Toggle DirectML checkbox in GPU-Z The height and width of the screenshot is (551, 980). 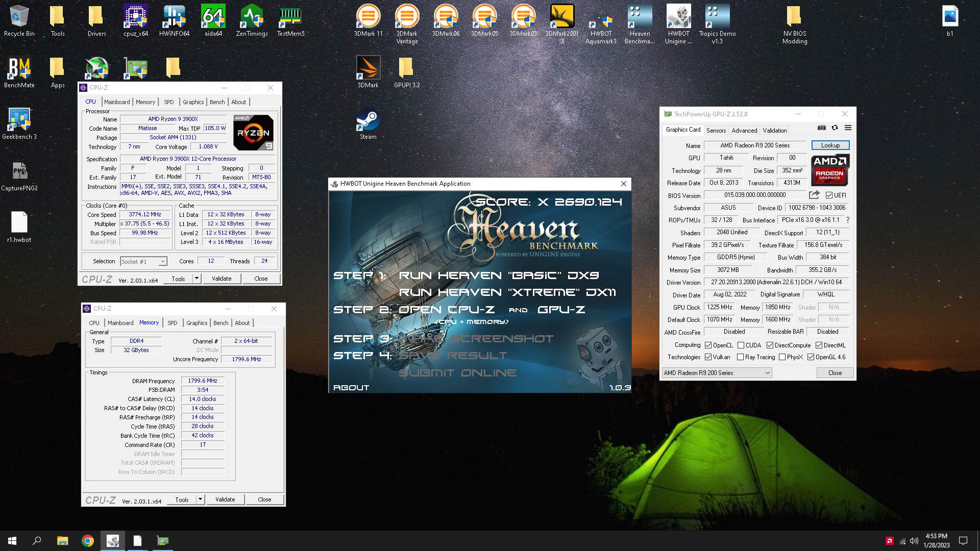point(819,345)
